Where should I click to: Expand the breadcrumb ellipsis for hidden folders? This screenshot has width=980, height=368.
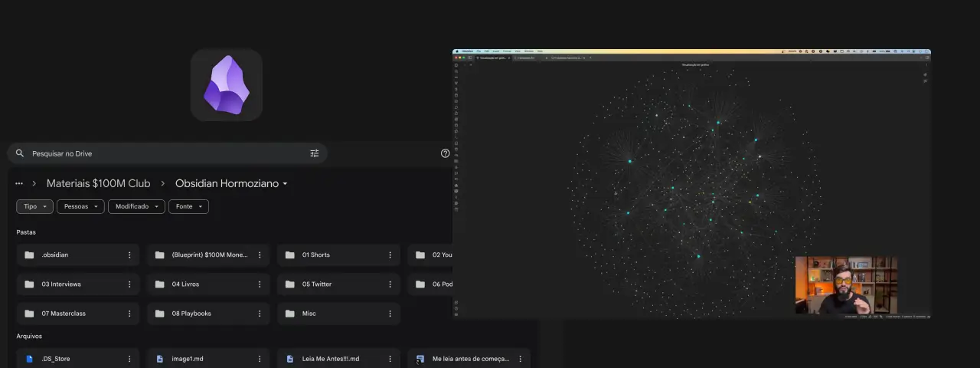coord(19,184)
